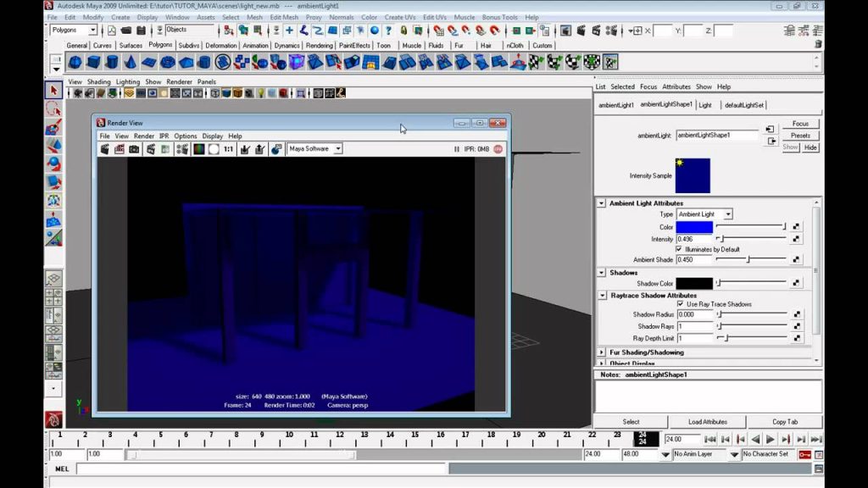This screenshot has width=868, height=488.
Task: Click Presets button
Action: [800, 136]
